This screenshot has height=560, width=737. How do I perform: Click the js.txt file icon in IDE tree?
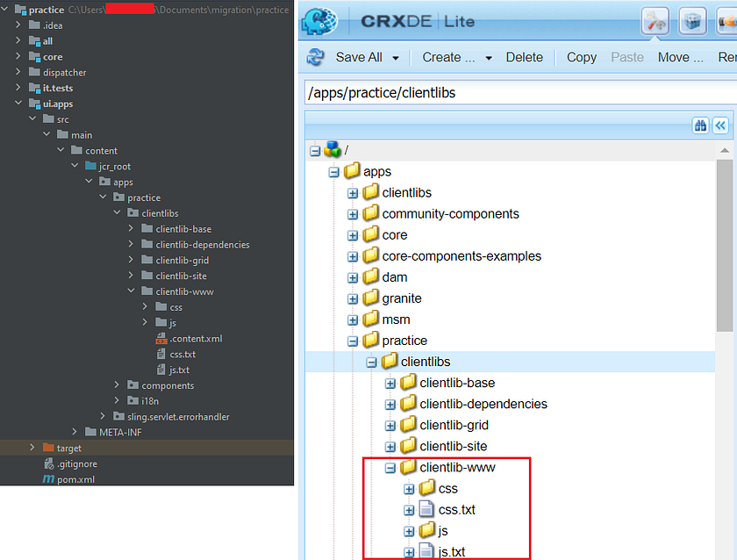coord(161,370)
